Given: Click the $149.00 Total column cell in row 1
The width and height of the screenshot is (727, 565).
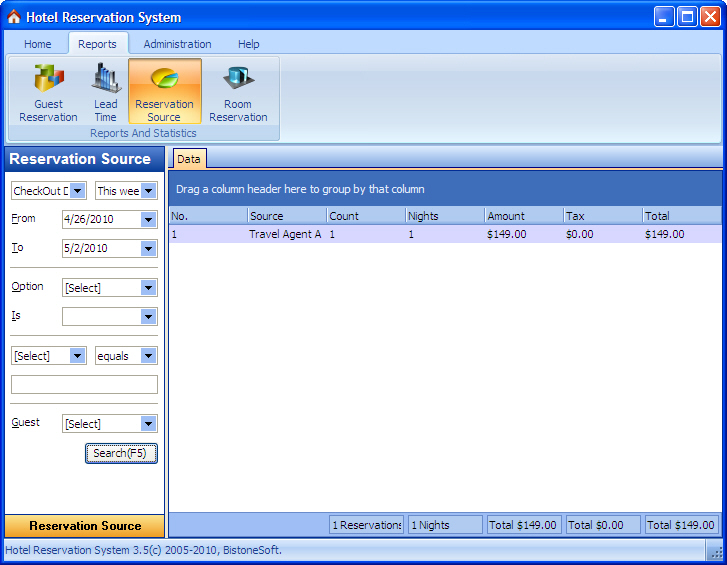Looking at the screenshot, I should (682, 234).
